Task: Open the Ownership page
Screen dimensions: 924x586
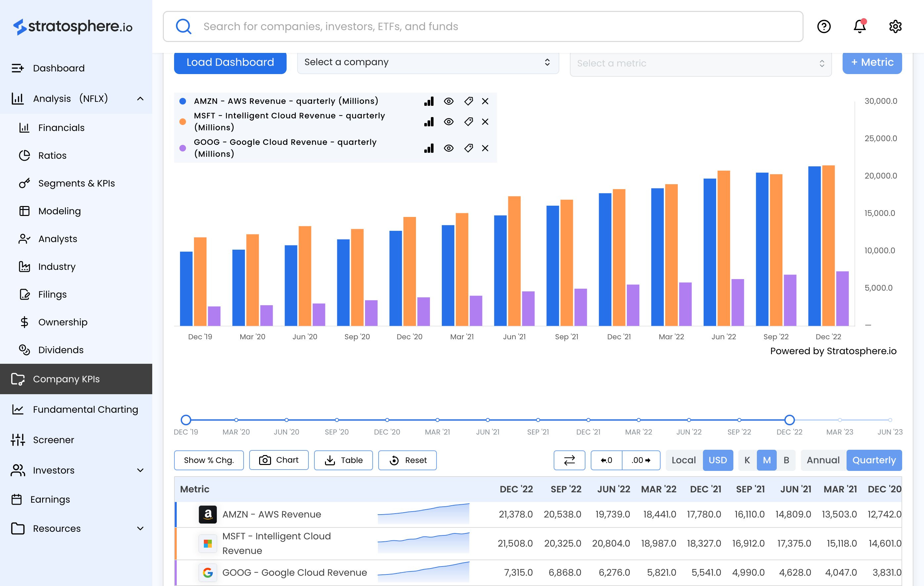Action: pos(76,322)
